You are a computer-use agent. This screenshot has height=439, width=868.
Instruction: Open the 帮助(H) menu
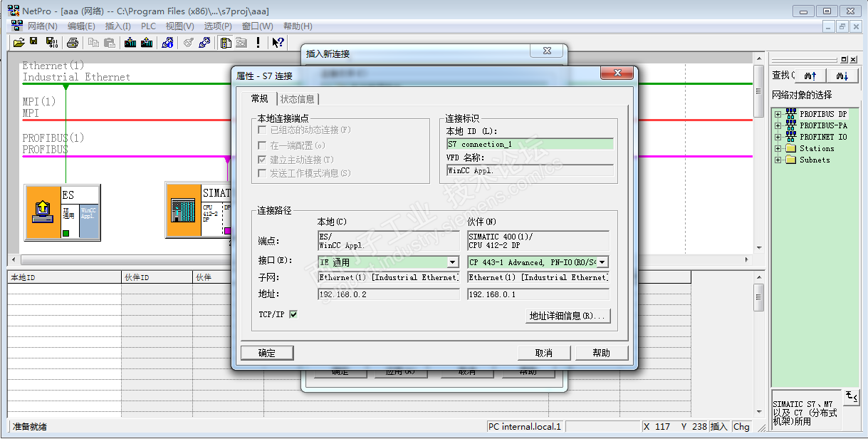(x=298, y=26)
